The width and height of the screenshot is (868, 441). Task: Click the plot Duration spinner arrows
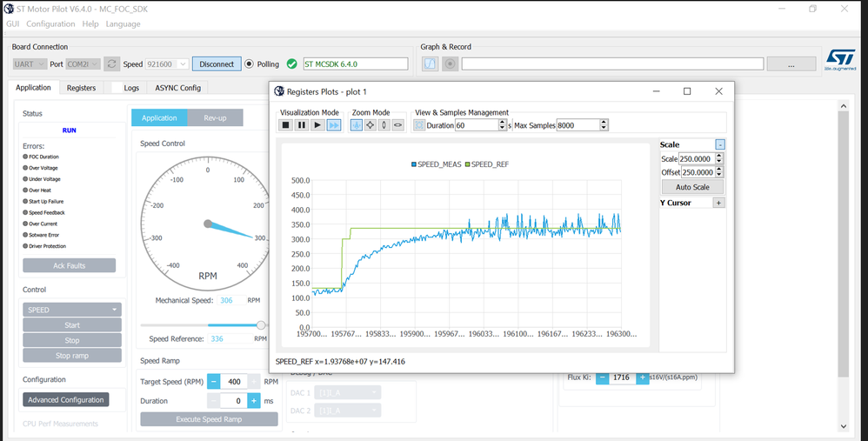point(503,125)
